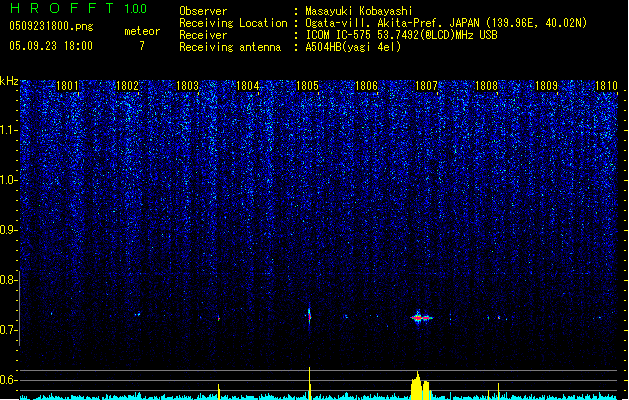
Task: Click the 1.1 kHz axis label
Action: click(8, 130)
